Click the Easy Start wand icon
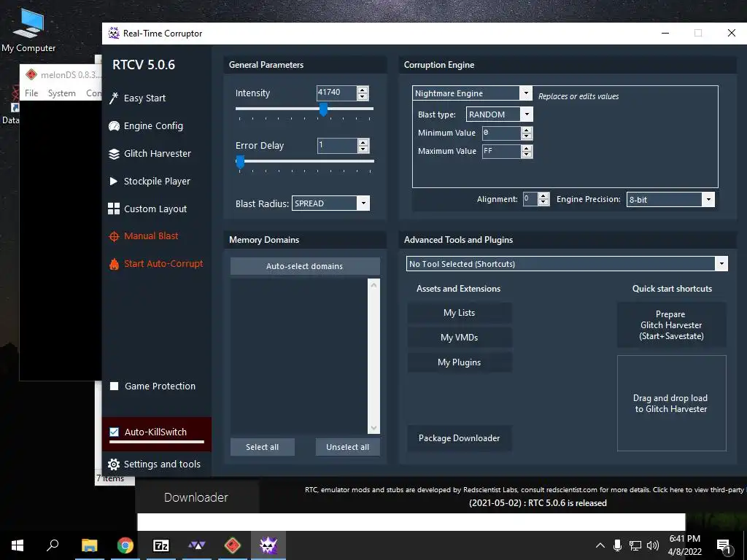 [x=113, y=98]
